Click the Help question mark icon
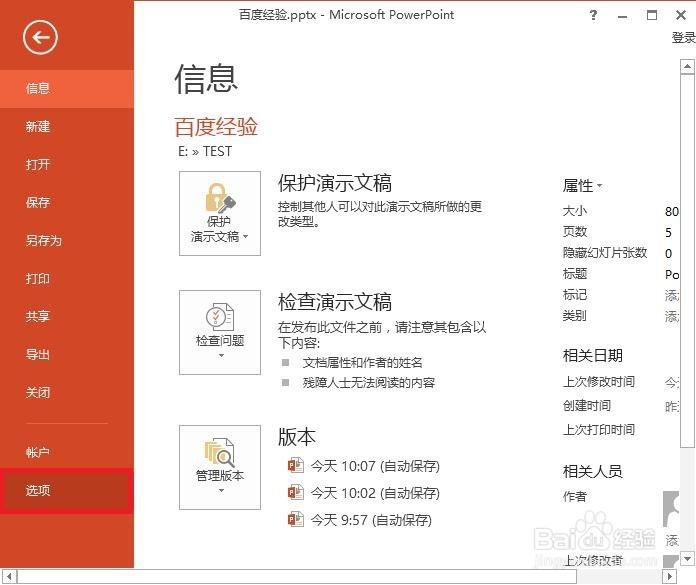The width and height of the screenshot is (696, 585). pos(593,16)
